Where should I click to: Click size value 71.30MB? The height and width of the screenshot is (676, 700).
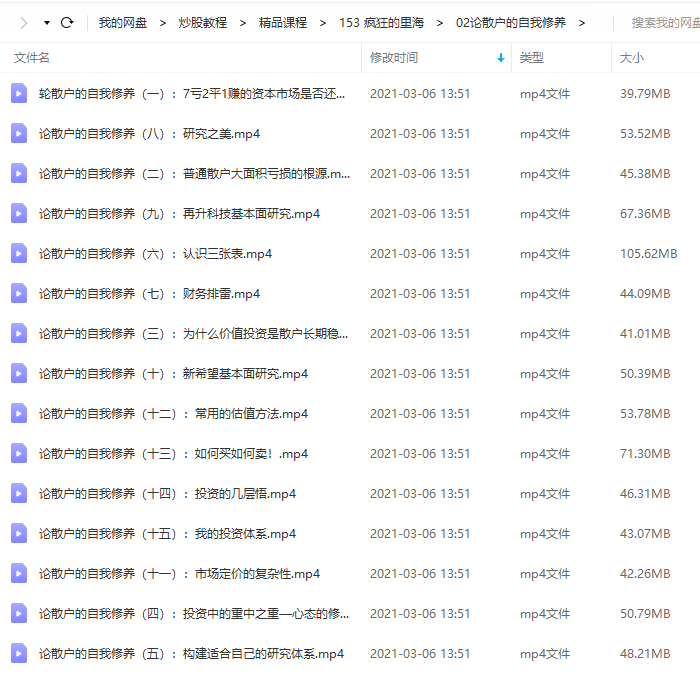point(645,454)
